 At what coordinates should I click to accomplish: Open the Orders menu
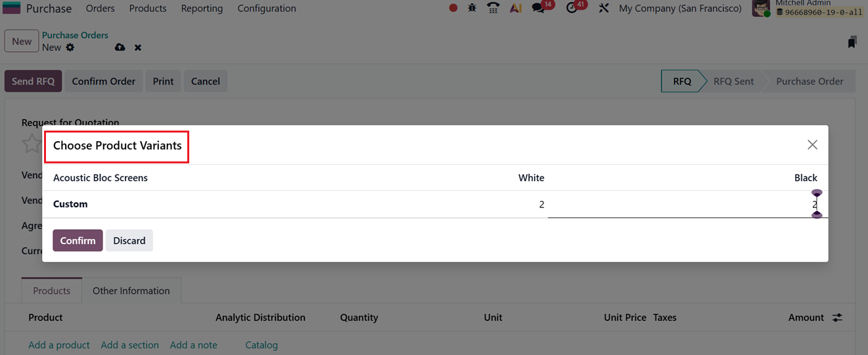[100, 9]
